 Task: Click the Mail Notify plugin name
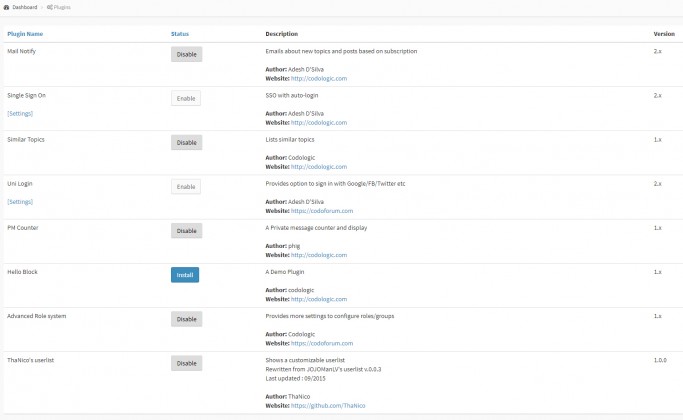21,51
